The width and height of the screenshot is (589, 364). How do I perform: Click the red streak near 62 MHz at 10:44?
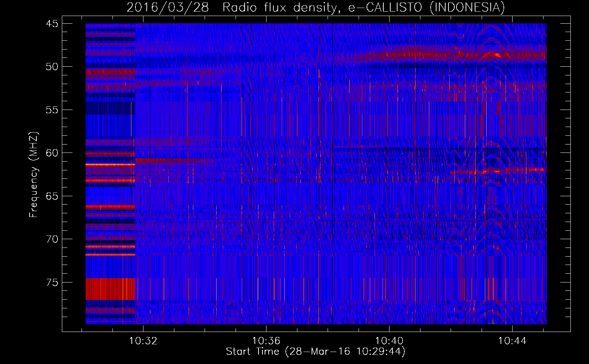499,170
